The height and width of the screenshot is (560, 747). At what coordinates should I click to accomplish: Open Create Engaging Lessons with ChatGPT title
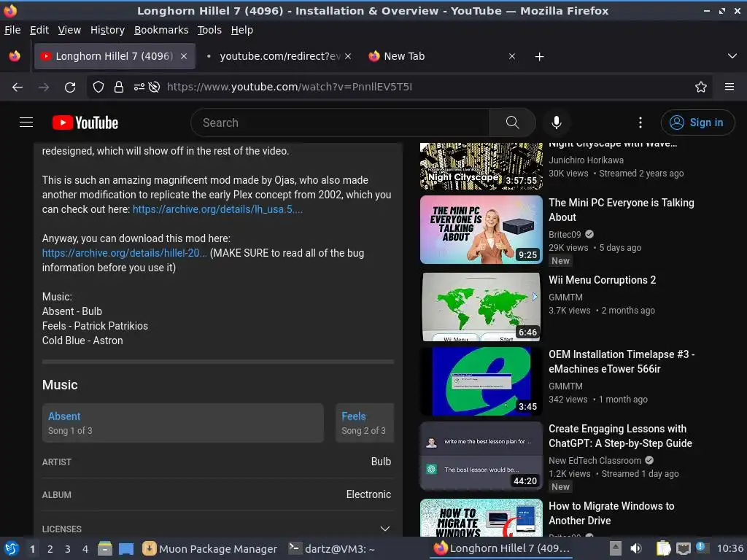[620, 436]
